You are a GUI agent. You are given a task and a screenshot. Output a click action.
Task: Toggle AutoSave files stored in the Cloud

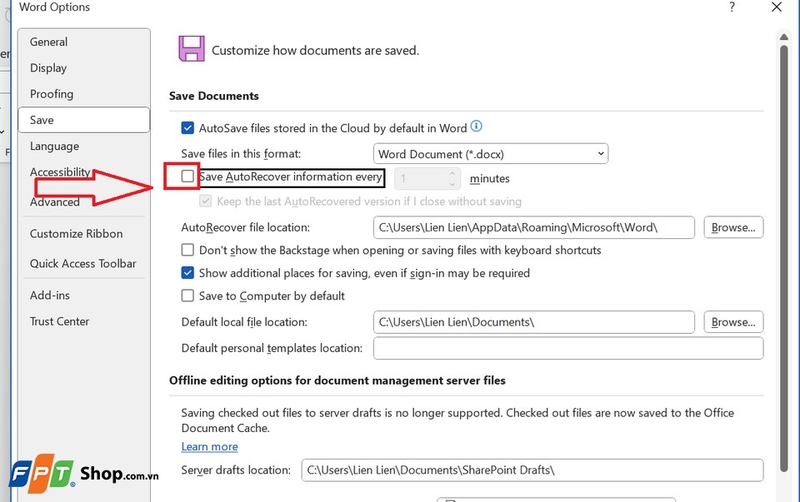coord(188,128)
